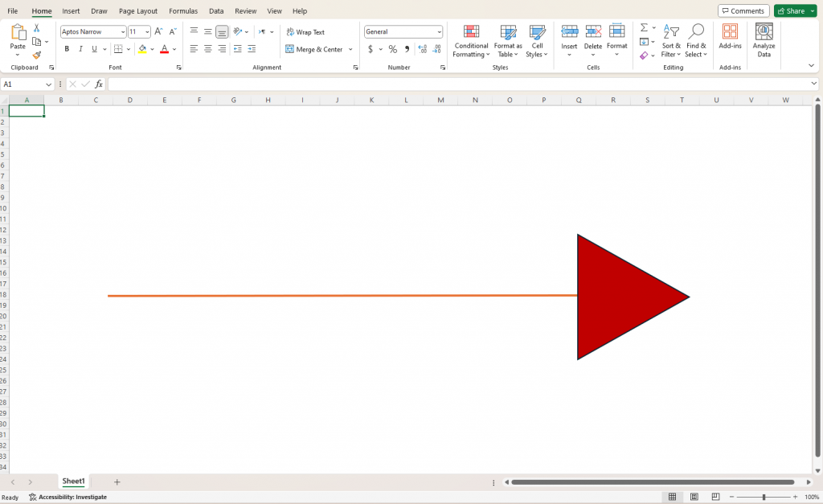This screenshot has height=504, width=823.
Task: Click the Format Painter brush icon
Action: (x=36, y=55)
